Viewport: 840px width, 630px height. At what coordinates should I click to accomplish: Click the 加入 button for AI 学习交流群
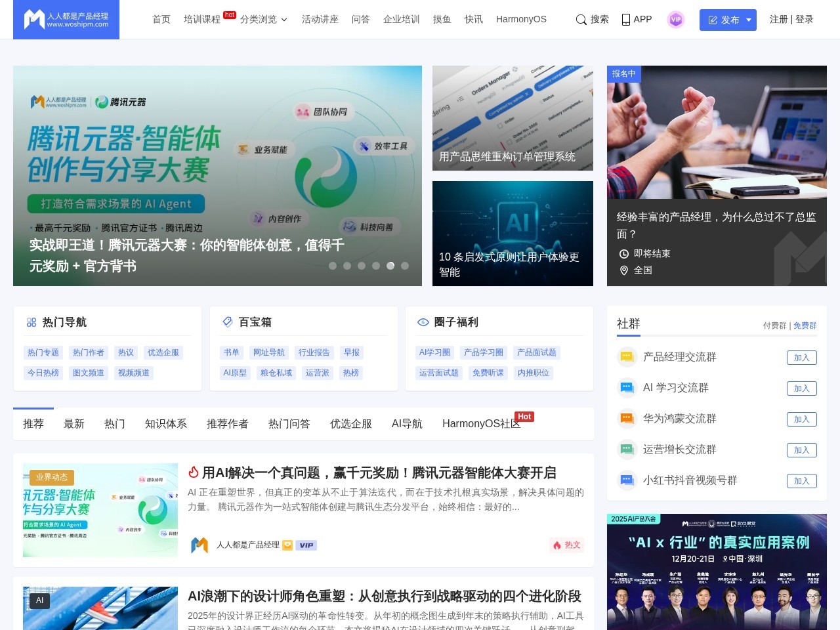coord(801,388)
